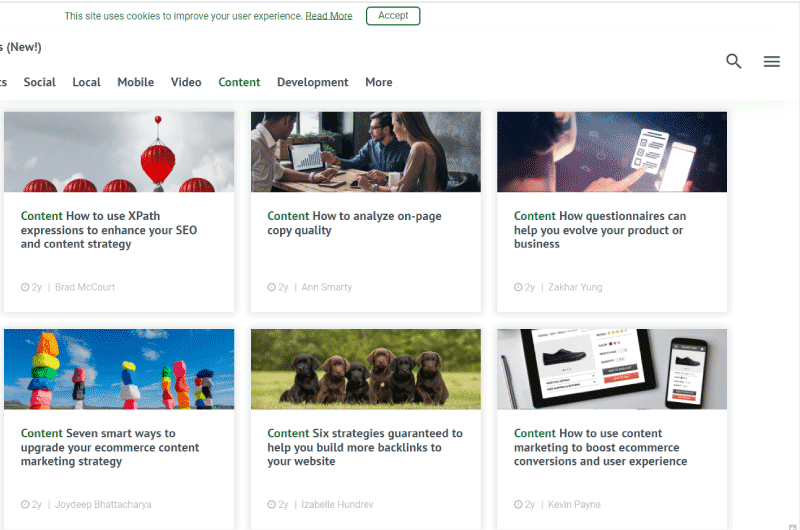Click clock icon on Joydeep Bhattacharya card
This screenshot has width=800, height=530.
point(25,504)
